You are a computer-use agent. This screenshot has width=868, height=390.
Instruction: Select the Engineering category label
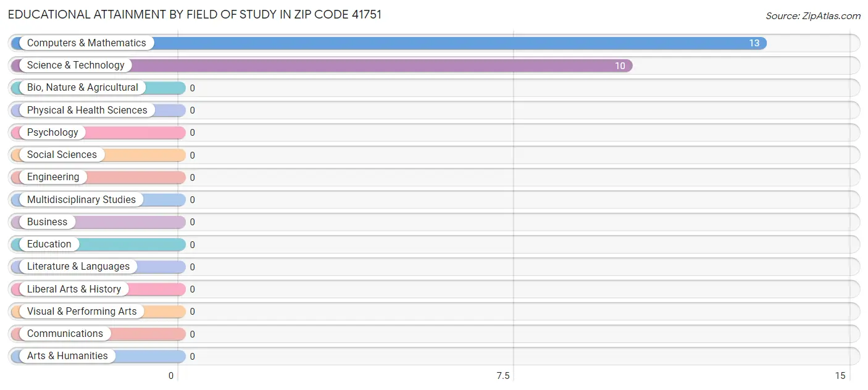pos(53,177)
